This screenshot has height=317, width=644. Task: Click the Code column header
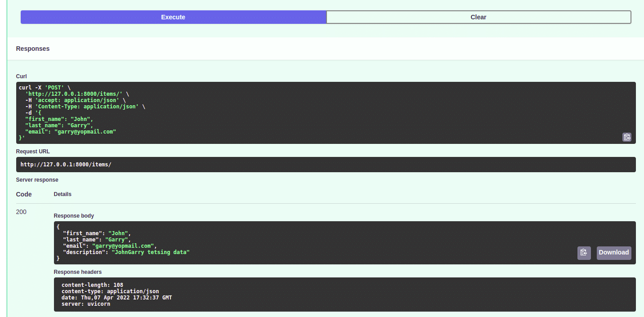(24, 194)
